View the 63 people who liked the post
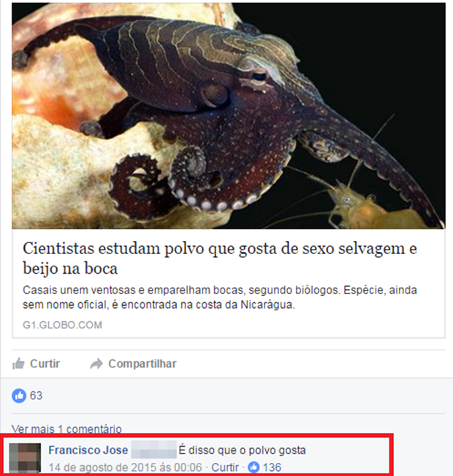Screen dimensions: 453x476 point(36,396)
